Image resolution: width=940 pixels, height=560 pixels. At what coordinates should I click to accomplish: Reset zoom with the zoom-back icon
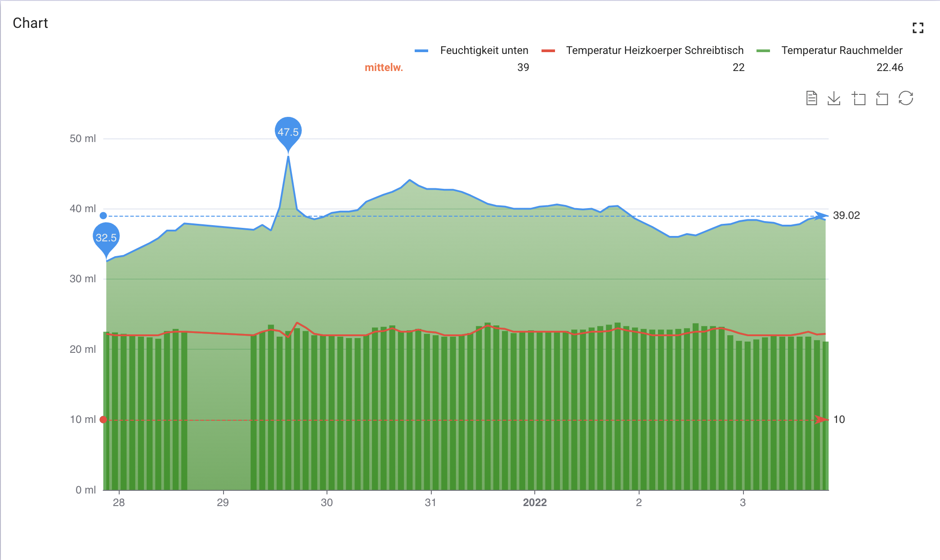pos(882,98)
